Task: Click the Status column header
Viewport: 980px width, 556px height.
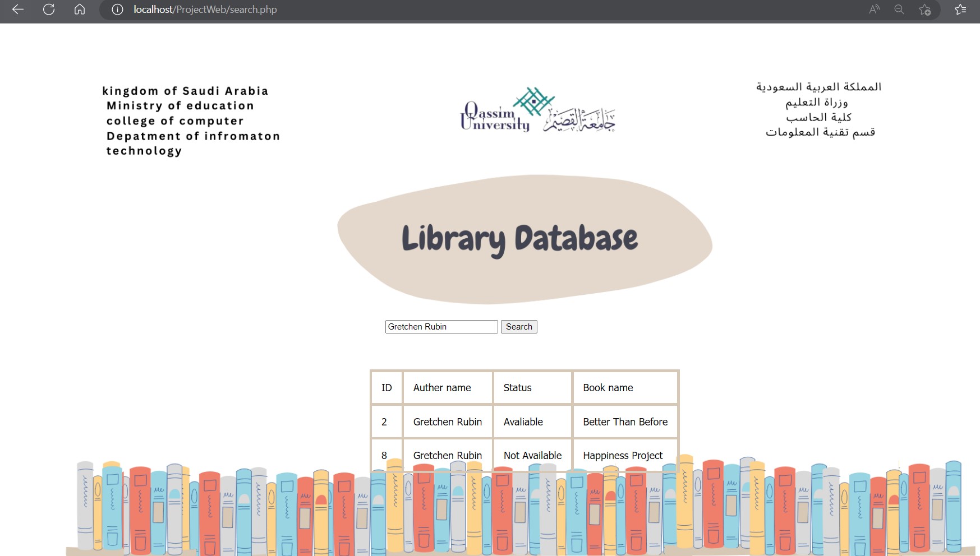Action: (517, 387)
